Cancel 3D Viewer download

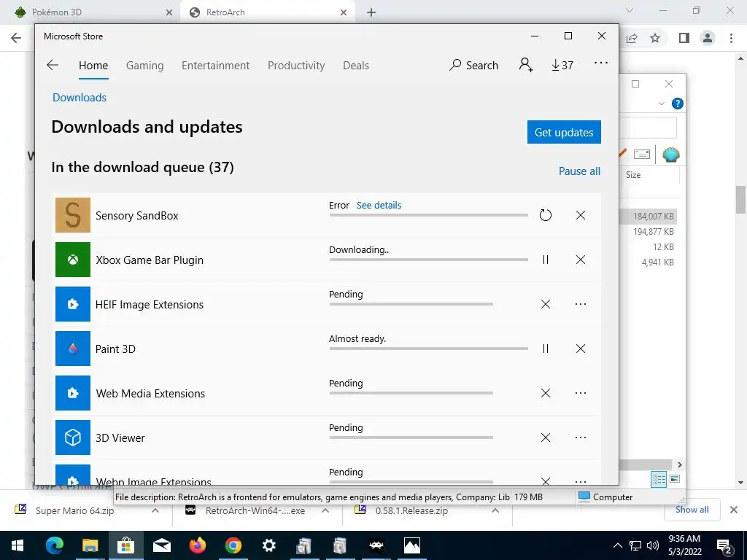546,437
